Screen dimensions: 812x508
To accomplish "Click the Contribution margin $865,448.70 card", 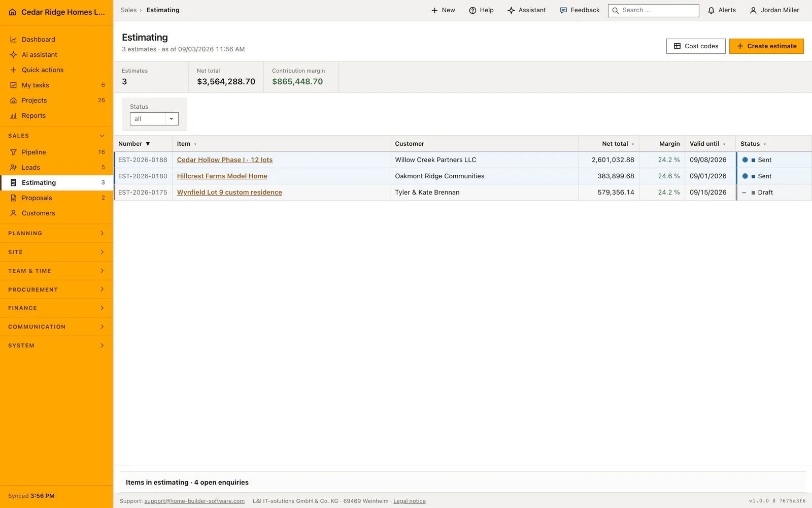I will point(301,77).
